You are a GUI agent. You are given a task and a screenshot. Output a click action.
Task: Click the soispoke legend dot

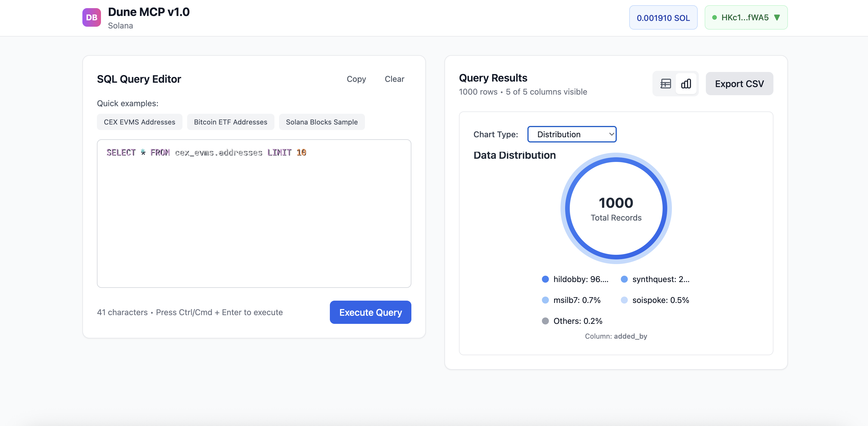click(624, 300)
